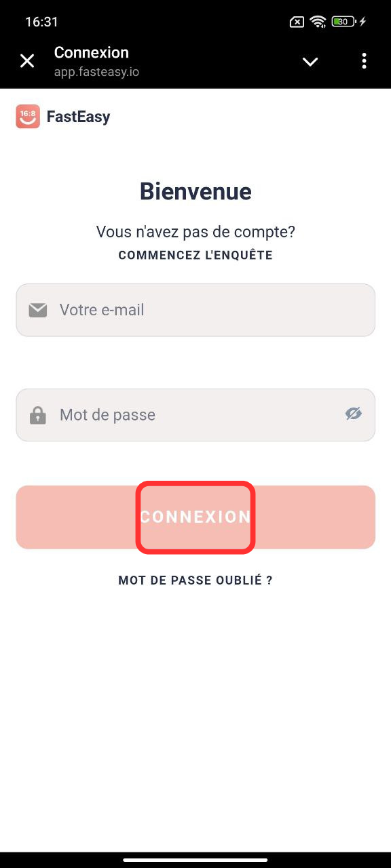391x868 pixels.
Task: Click the envelope icon in email field
Action: click(x=38, y=310)
